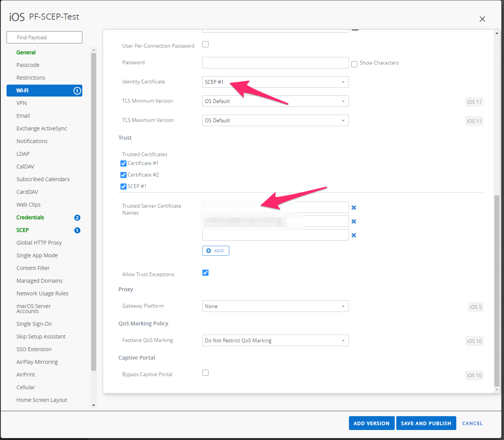Click inside the Find Payload search field
The width and height of the screenshot is (504, 440).
(x=44, y=37)
